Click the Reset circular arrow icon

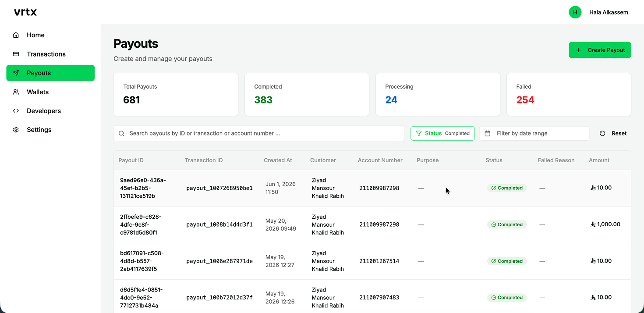(x=602, y=133)
